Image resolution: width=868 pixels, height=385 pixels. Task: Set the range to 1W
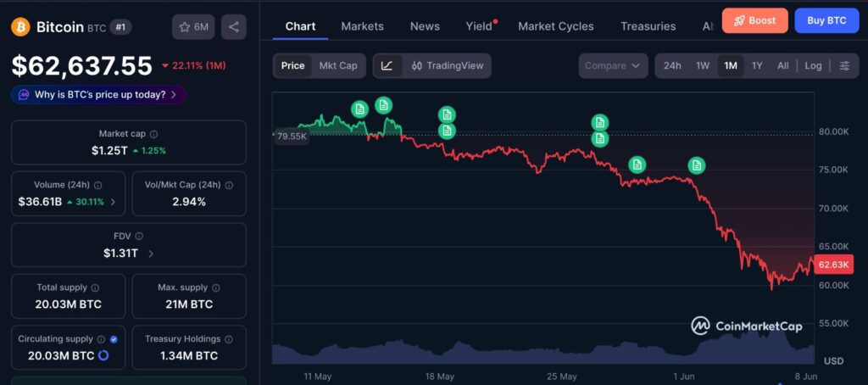(703, 65)
